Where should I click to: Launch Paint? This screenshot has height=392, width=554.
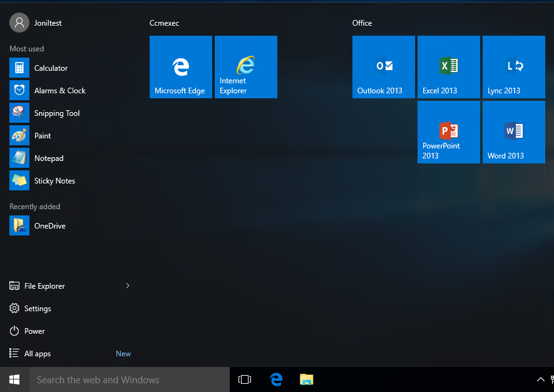click(x=43, y=135)
